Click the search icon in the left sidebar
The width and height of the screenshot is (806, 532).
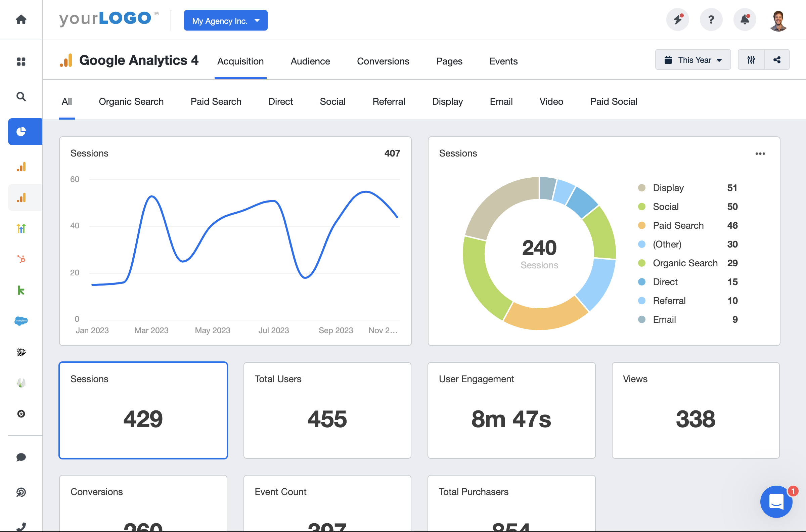tap(21, 97)
